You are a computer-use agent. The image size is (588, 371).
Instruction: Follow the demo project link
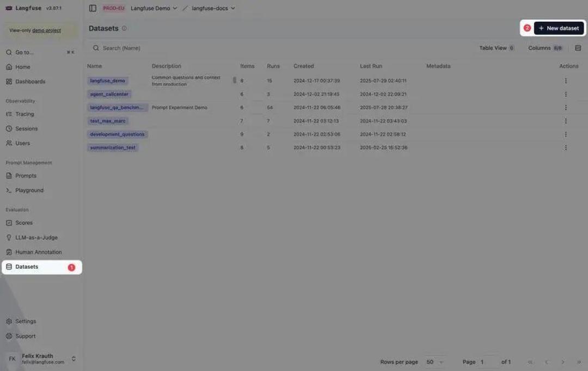click(46, 30)
